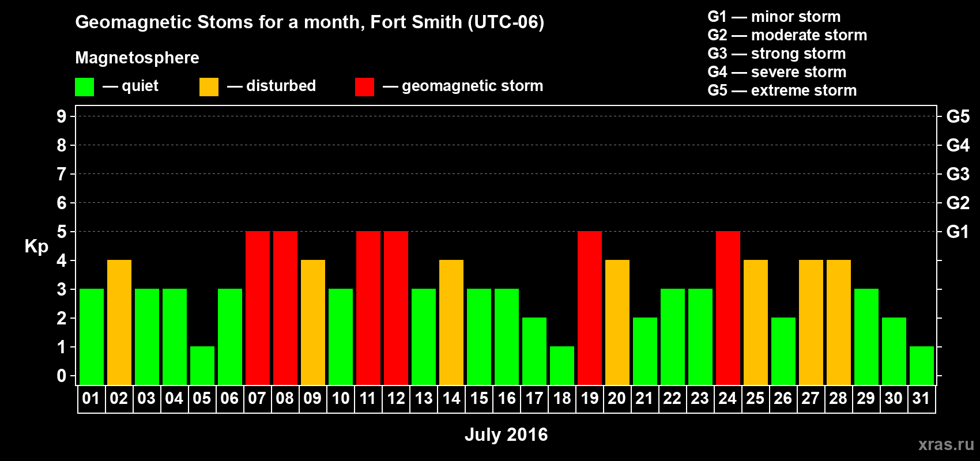The image size is (980, 461).
Task: Click the date label 13 on the axis
Action: 424,399
